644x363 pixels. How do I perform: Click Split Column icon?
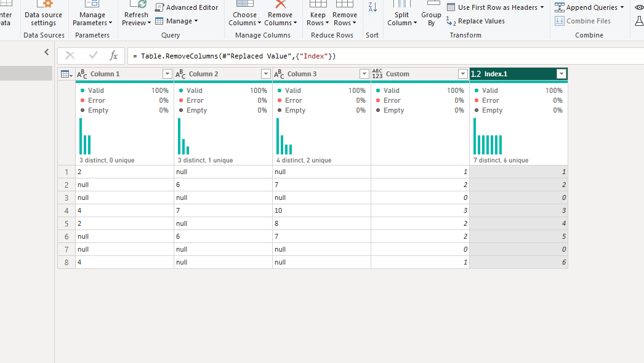pyautogui.click(x=401, y=4)
